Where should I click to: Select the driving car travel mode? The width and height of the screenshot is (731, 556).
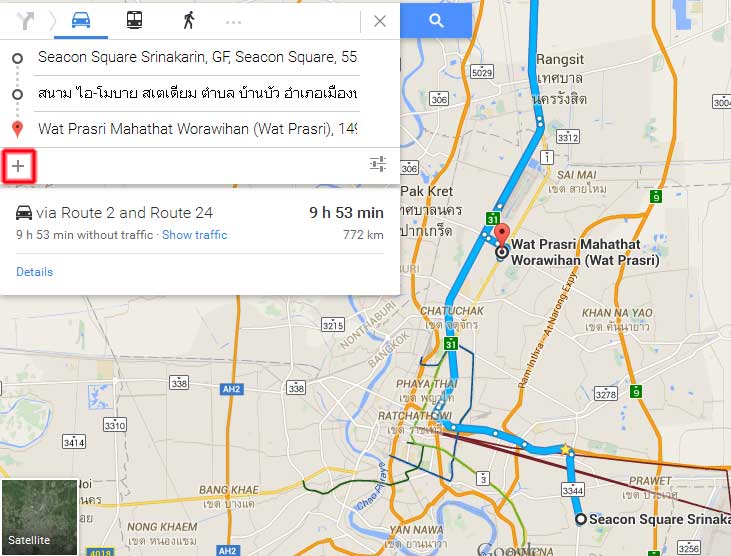click(81, 21)
